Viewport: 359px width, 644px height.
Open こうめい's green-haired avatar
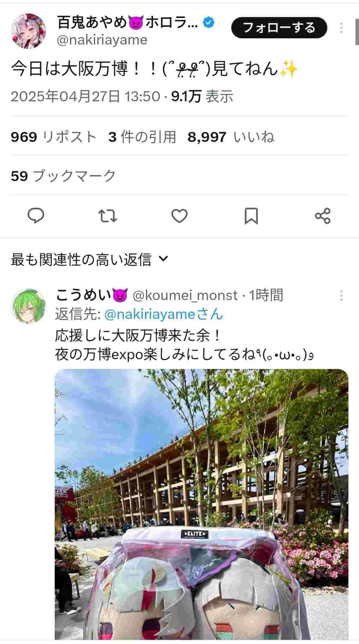point(29,306)
